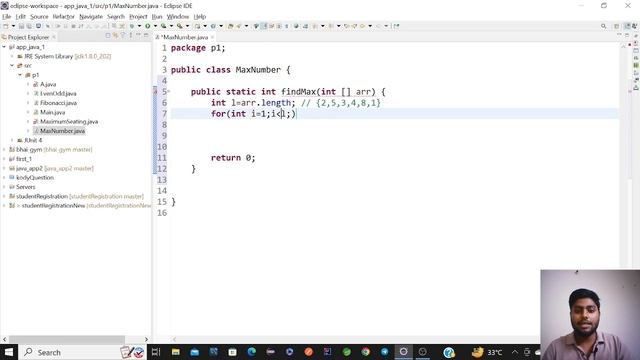Image resolution: width=640 pixels, height=360 pixels.
Task: Click the green Run button icon
Action: [x=147, y=26]
